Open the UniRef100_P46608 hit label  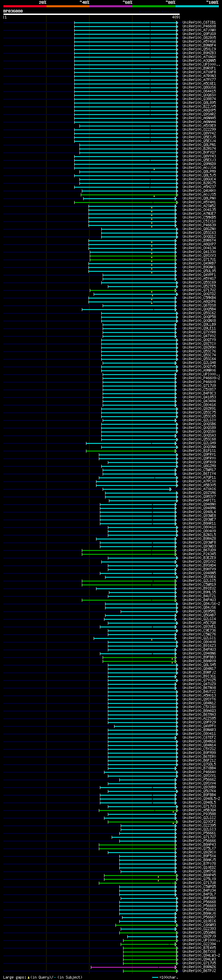click(199, 26)
